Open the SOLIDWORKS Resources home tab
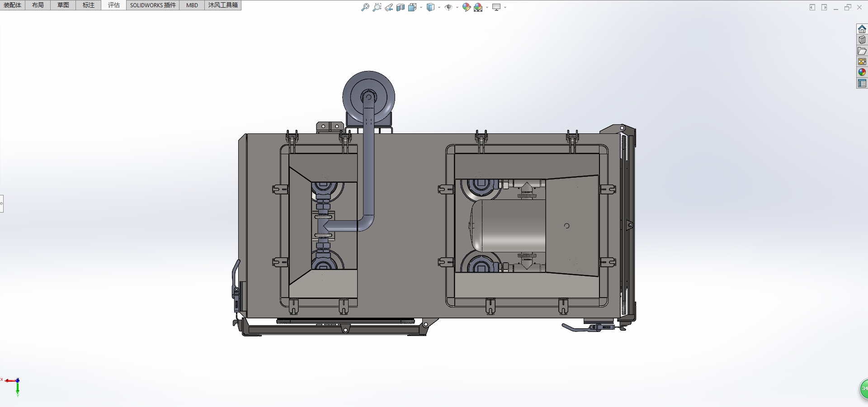868x407 pixels. click(x=862, y=29)
